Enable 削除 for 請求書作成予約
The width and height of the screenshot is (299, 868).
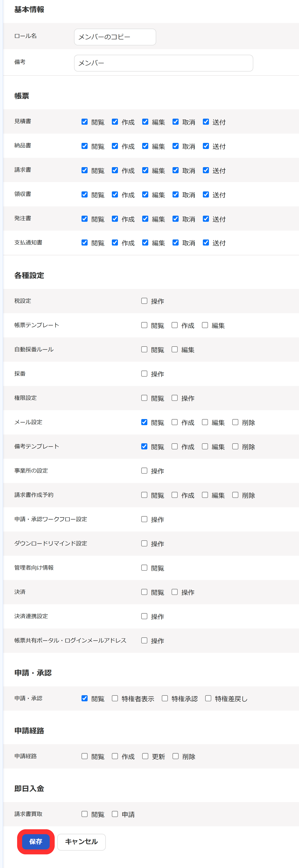coord(235,495)
